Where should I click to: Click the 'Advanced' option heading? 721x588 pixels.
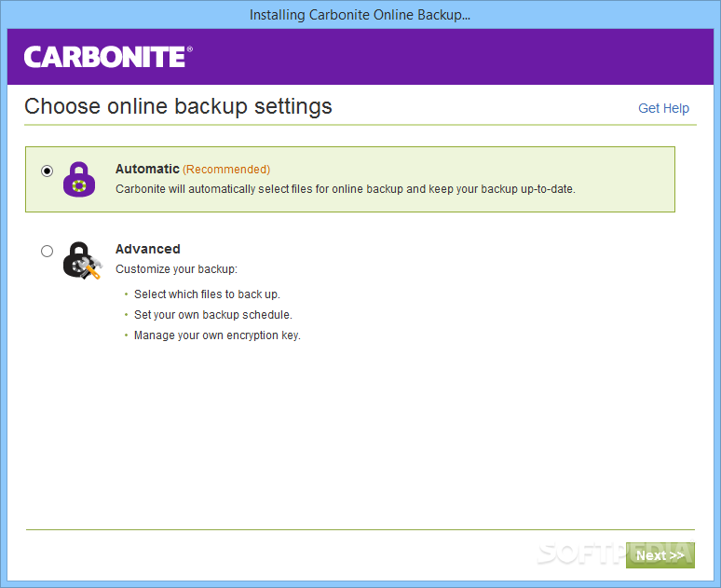tap(147, 249)
